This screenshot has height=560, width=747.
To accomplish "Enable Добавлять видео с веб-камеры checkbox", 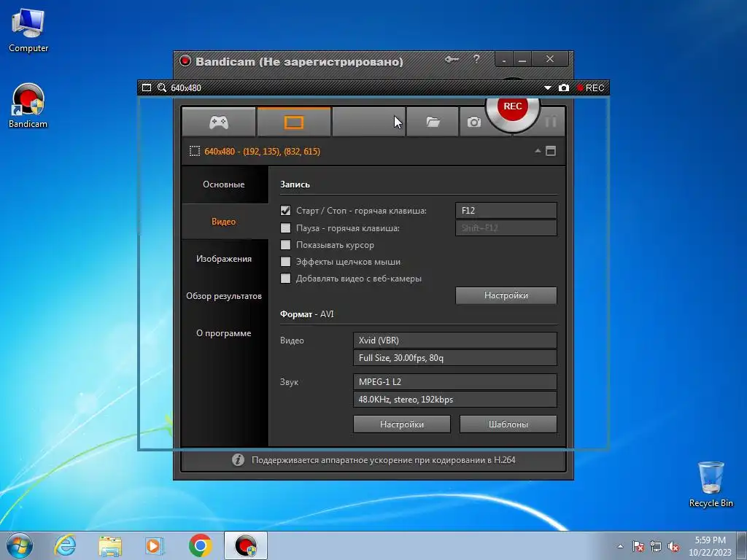I will (285, 278).
